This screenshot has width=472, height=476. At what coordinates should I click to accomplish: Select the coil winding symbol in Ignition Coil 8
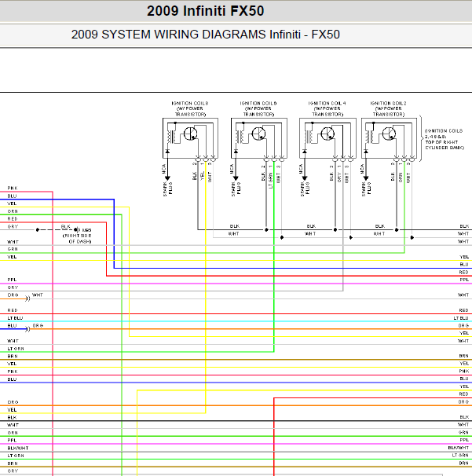pos(171,137)
